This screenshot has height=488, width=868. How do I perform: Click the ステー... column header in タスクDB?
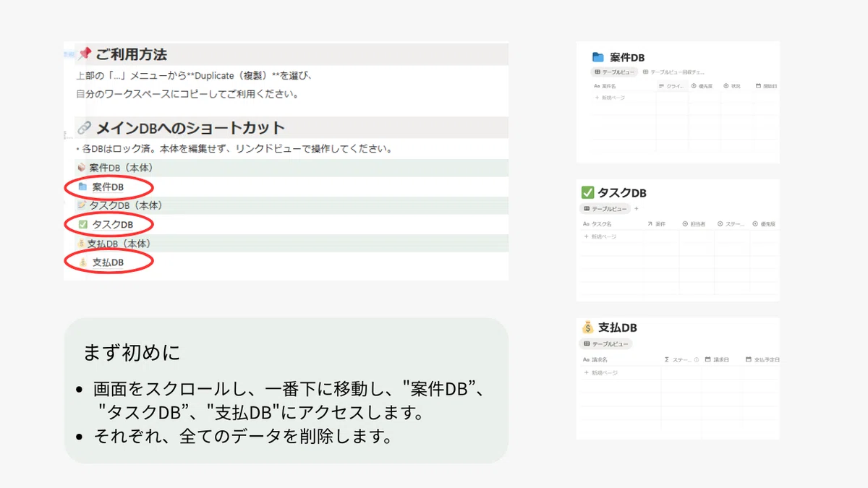pos(731,224)
